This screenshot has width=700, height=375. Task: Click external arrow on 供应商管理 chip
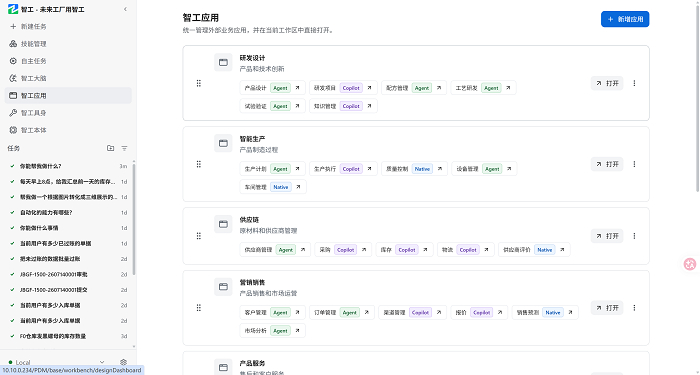[x=303, y=250]
